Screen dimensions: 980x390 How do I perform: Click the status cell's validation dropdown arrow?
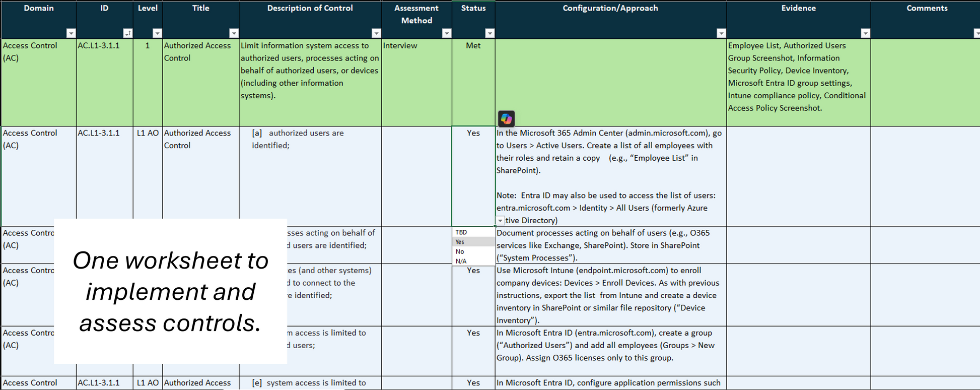click(x=500, y=221)
